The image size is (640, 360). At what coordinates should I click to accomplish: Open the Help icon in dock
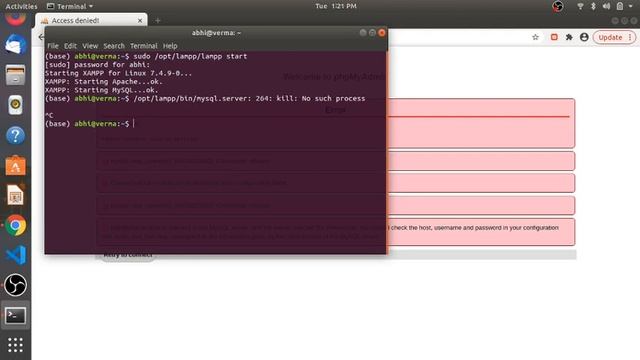(15, 135)
